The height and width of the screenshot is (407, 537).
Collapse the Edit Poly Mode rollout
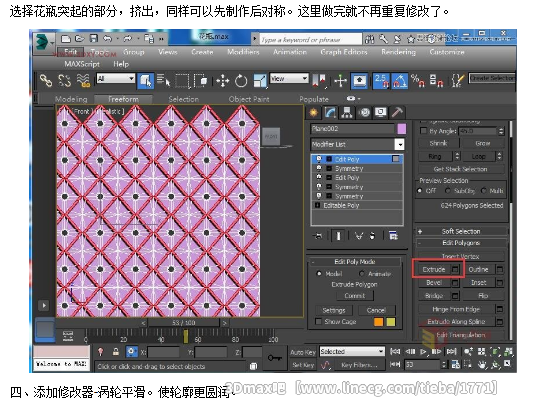tap(354, 262)
